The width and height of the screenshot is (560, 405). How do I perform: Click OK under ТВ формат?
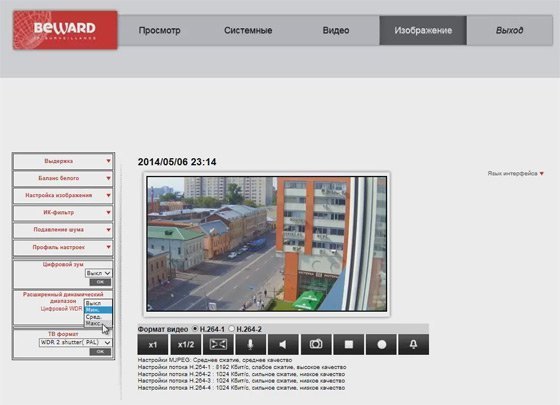coord(100,352)
